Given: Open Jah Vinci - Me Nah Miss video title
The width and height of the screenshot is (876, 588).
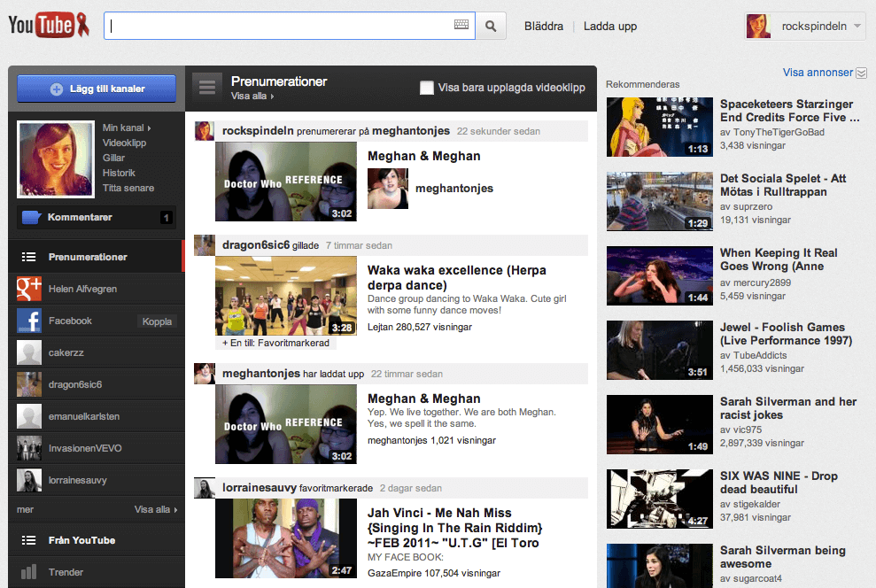Looking at the screenshot, I should [454, 528].
